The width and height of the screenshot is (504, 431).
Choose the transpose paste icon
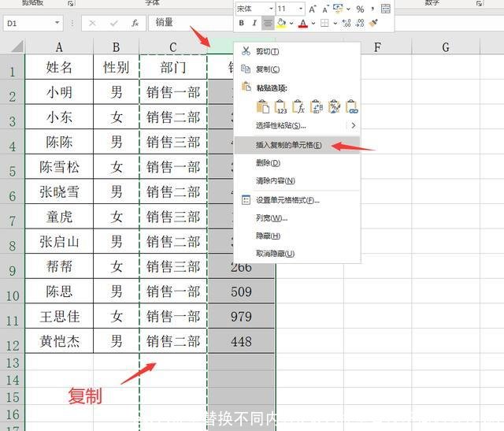click(316, 106)
